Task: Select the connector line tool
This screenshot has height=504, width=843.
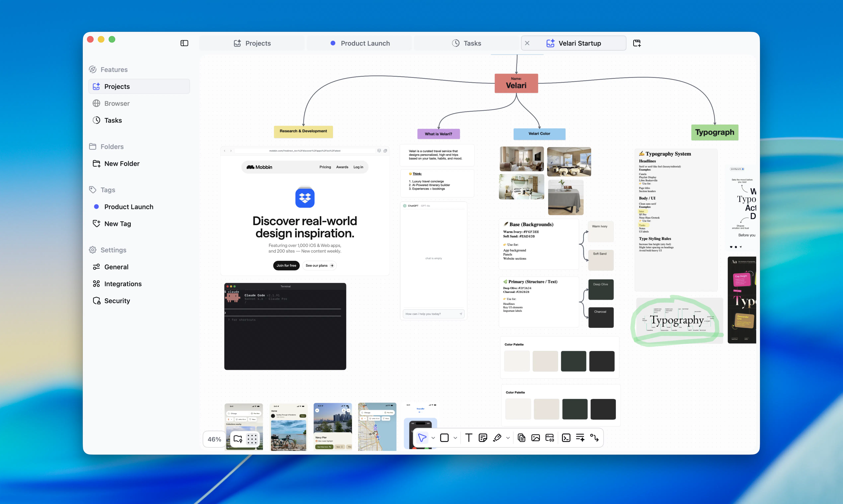Action: coord(595,438)
